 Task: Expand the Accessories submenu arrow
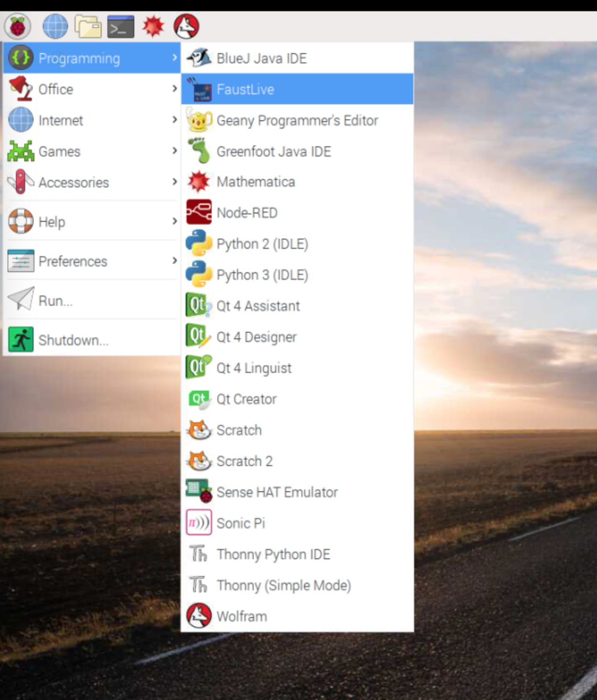[x=174, y=181]
